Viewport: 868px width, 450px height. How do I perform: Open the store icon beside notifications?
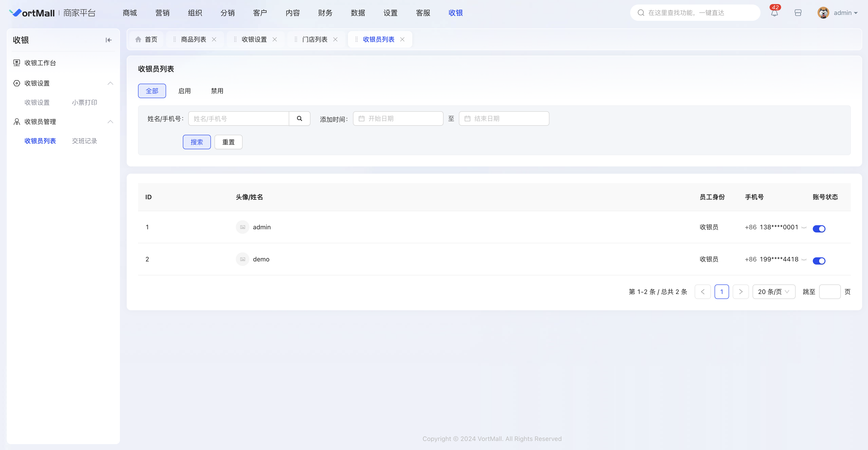tap(798, 13)
